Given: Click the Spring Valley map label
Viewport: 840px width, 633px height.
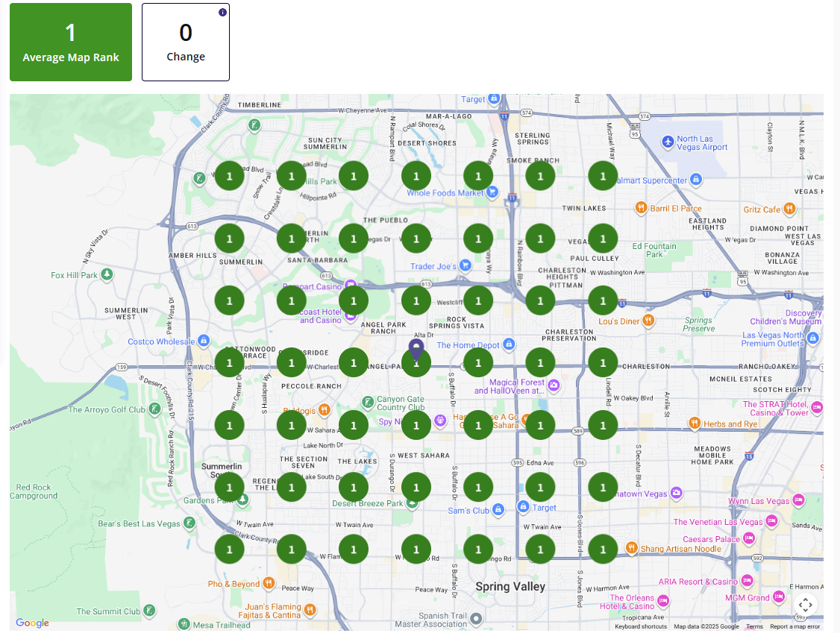Looking at the screenshot, I should (x=510, y=587).
